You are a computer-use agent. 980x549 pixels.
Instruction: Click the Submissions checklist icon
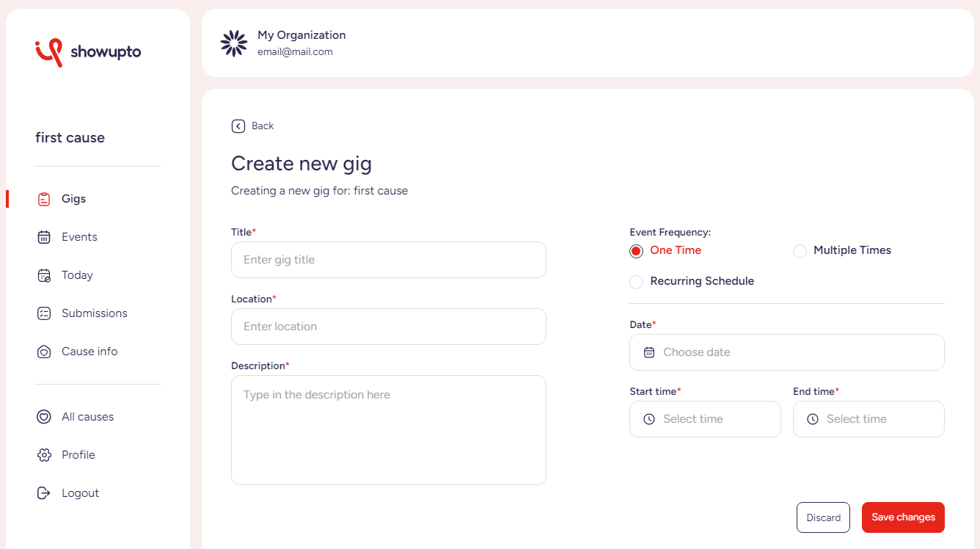44,313
